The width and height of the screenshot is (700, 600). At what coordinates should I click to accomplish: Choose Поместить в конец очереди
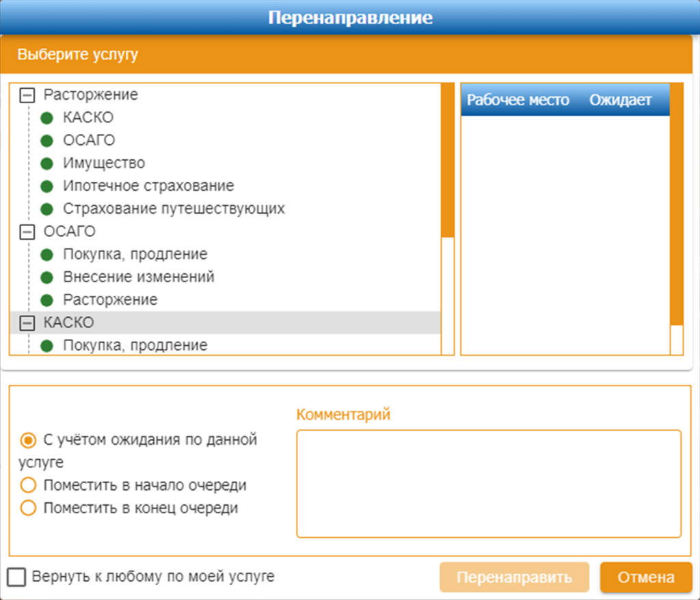coord(28,508)
